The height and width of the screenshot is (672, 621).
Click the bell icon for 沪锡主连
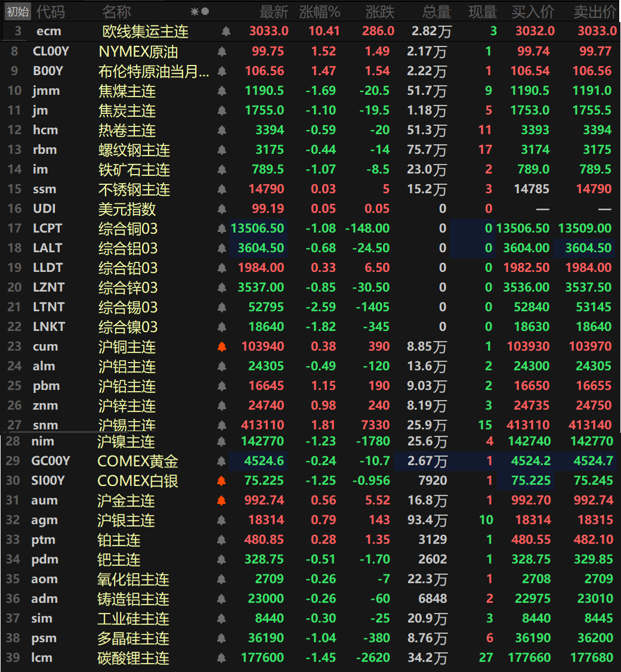(222, 426)
